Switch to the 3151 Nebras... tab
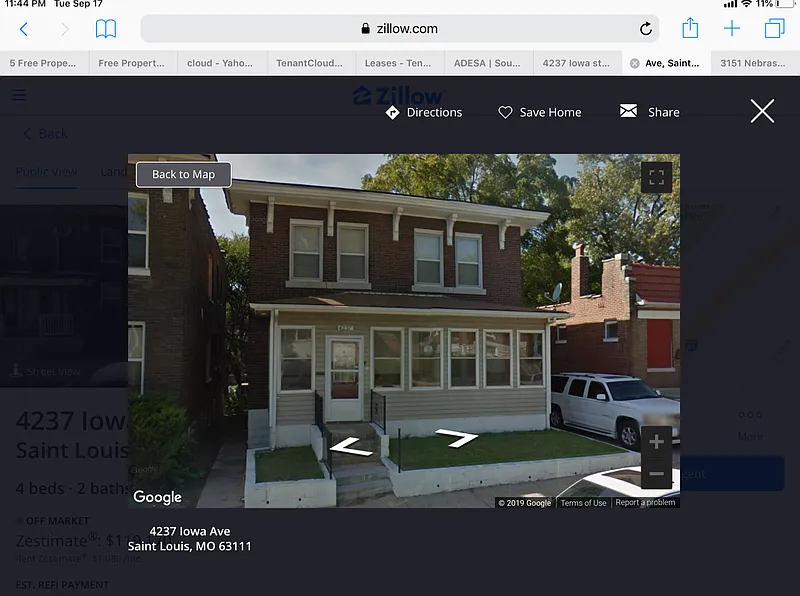 coord(753,63)
